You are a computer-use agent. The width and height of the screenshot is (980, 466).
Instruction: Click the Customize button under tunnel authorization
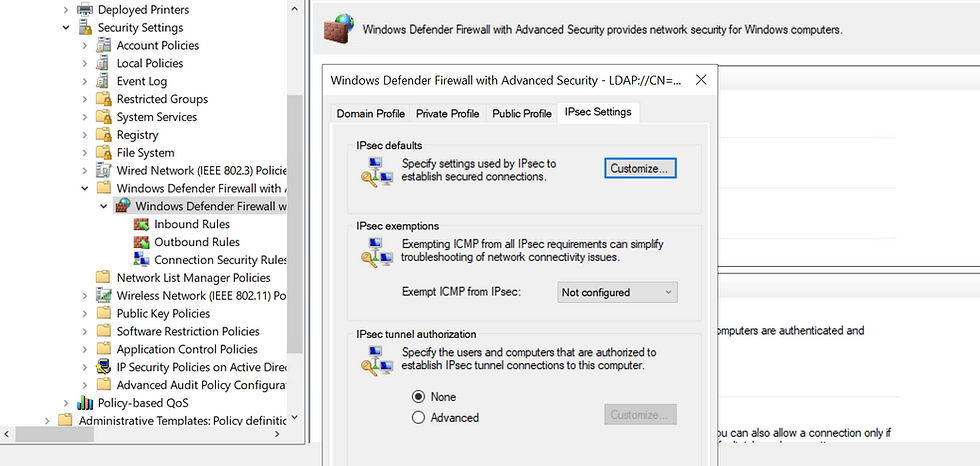pos(641,415)
